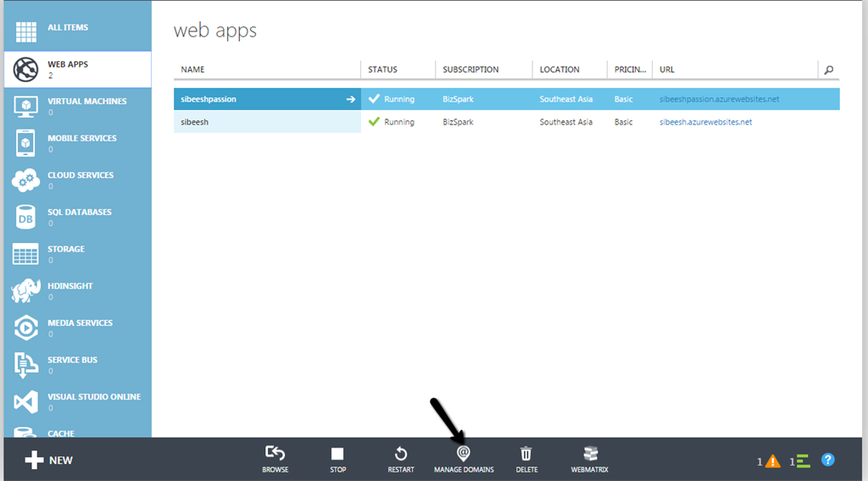Sort table by URL column header

[x=667, y=69]
